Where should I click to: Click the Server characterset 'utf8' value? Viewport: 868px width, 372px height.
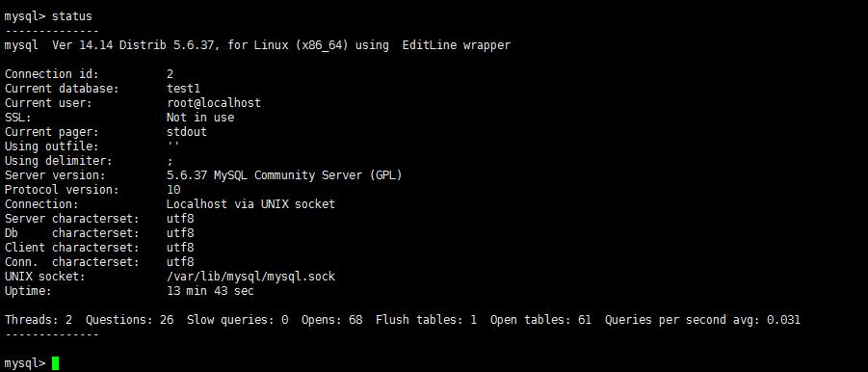click(x=180, y=219)
